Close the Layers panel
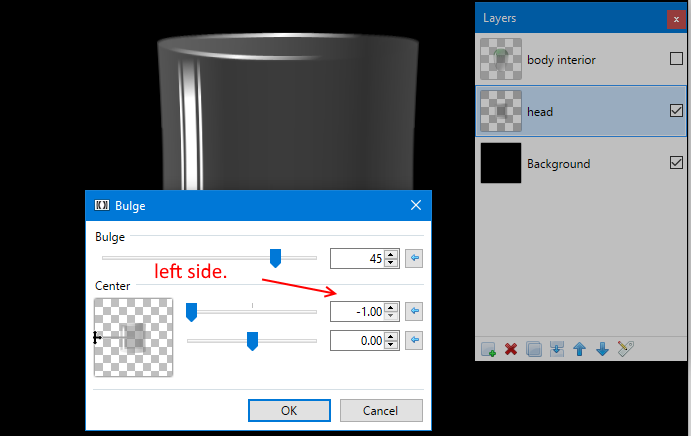The image size is (691, 436). click(x=676, y=19)
